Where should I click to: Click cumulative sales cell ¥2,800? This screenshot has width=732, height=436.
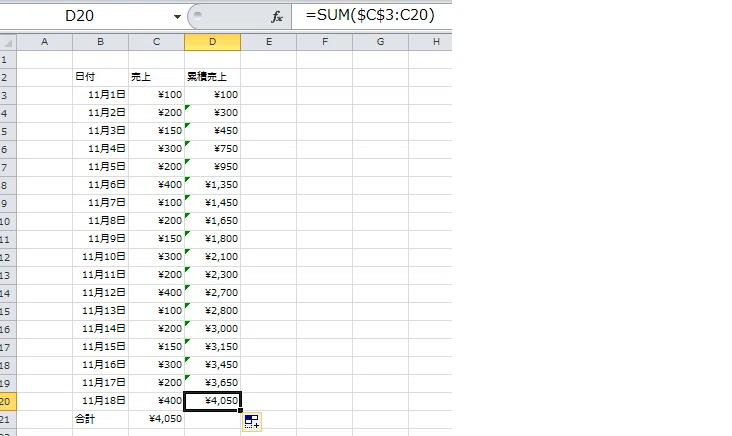(212, 311)
